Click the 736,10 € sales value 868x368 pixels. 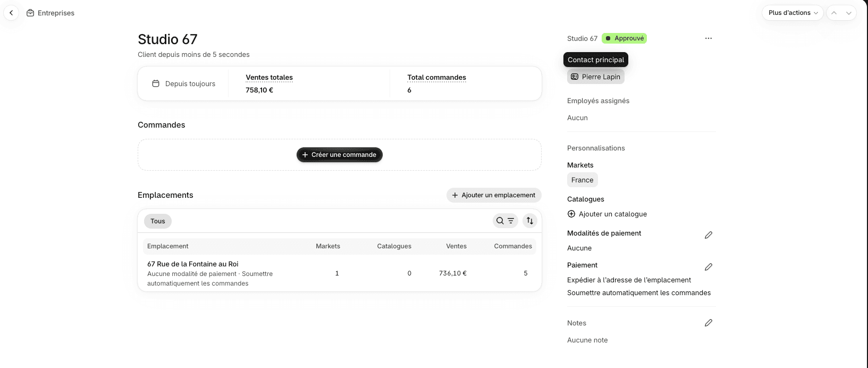click(453, 273)
